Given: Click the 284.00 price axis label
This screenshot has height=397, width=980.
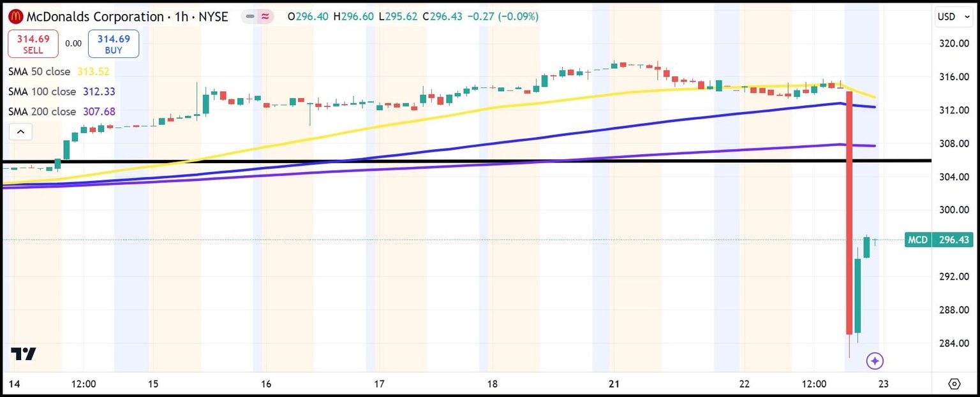Looking at the screenshot, I should point(954,343).
